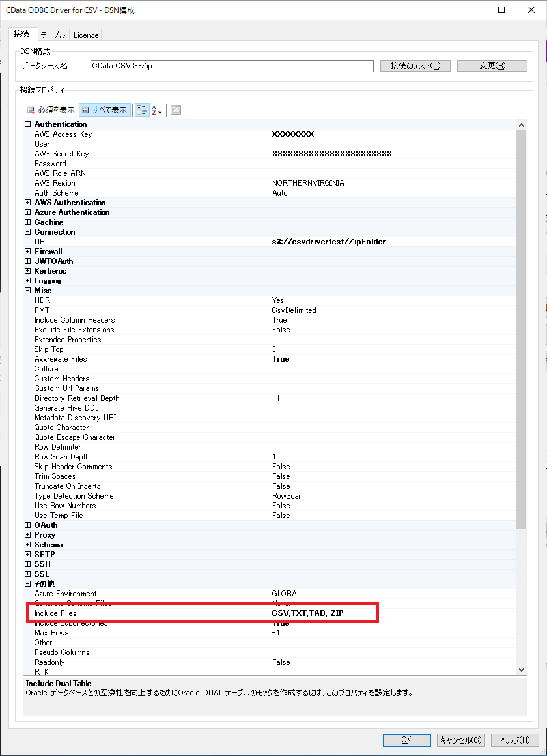This screenshot has width=547, height=756.
Task: Switch to the 接続 tab
Action: 21,34
